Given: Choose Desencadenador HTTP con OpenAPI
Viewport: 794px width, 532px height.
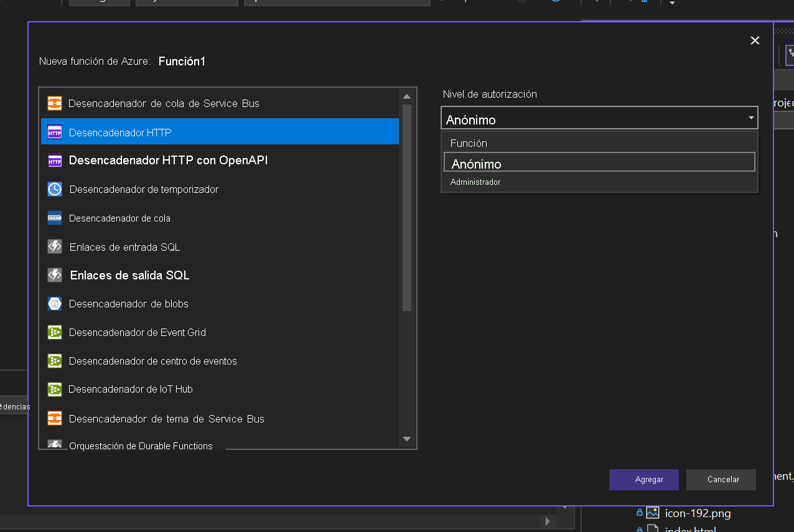Looking at the screenshot, I should tap(220, 161).
